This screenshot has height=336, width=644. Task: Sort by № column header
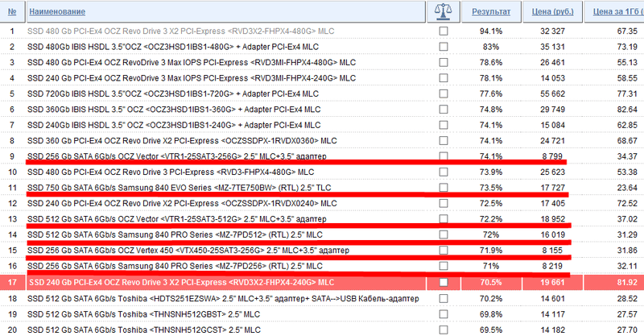12,12
